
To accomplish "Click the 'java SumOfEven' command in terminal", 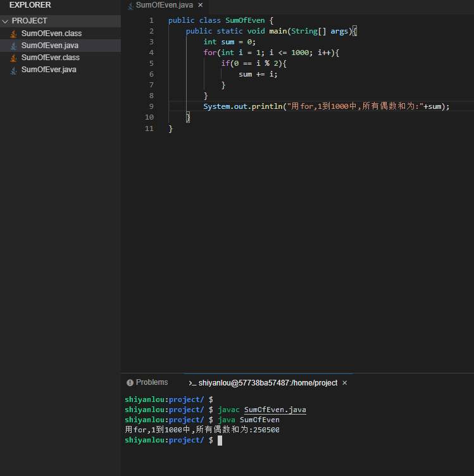I will click(249, 420).
